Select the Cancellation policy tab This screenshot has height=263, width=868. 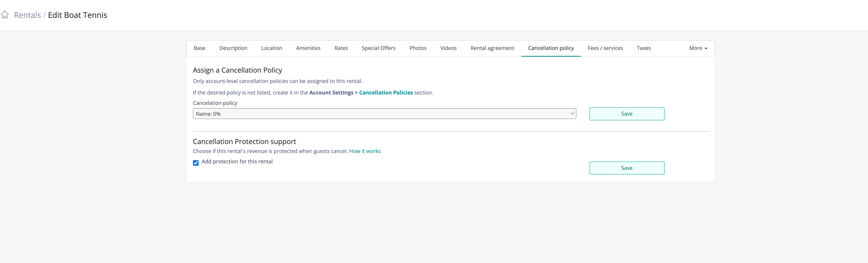point(551,48)
